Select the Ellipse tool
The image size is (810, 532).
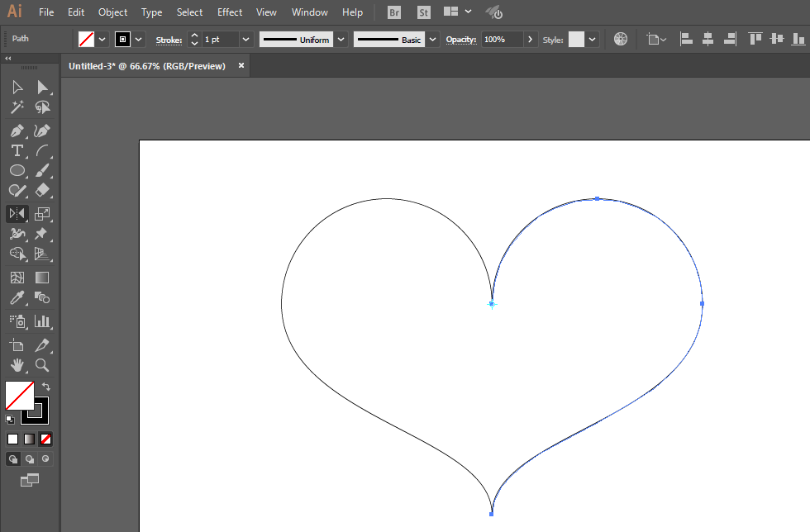(x=17, y=170)
